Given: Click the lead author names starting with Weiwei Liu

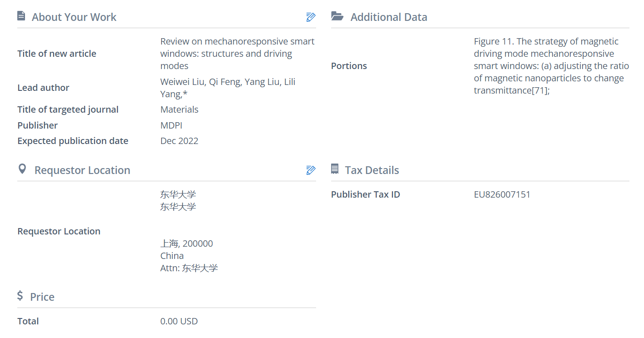Looking at the screenshot, I should pos(227,88).
